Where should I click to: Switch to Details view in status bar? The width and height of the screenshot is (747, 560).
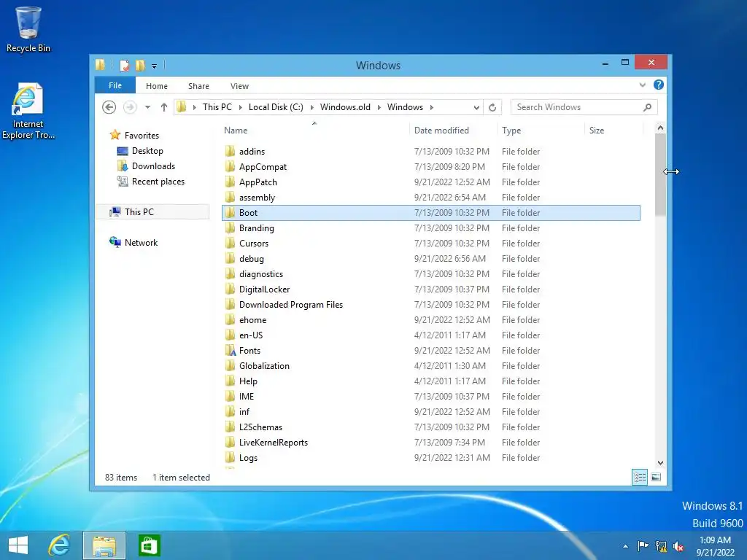coord(640,477)
